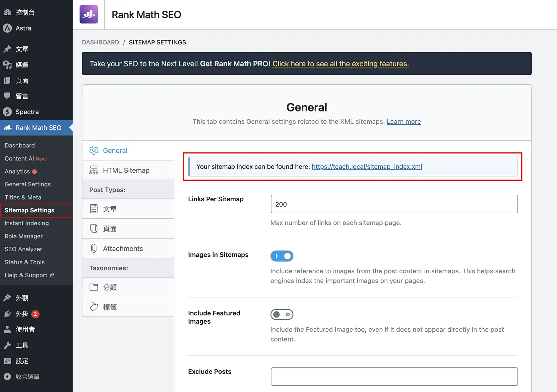Screen dimensions: 557x392
Task: Click the Astra logo icon
Action: 7,28
